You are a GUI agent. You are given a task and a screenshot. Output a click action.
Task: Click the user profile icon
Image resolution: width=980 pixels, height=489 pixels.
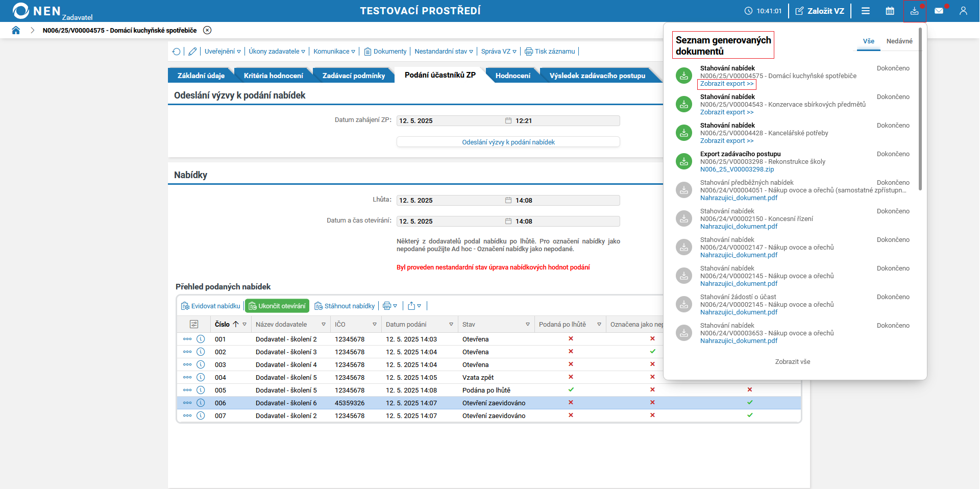(x=963, y=11)
